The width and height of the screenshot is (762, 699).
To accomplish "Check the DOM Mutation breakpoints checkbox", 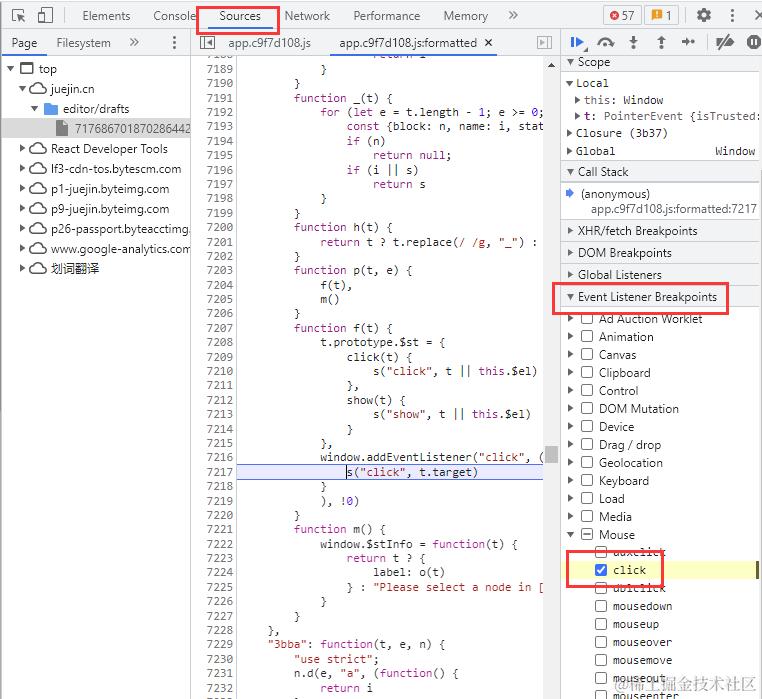I will (587, 408).
